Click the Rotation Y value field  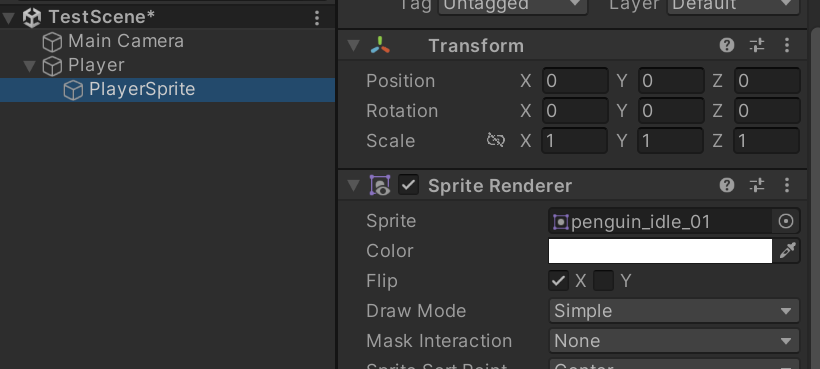(x=671, y=111)
